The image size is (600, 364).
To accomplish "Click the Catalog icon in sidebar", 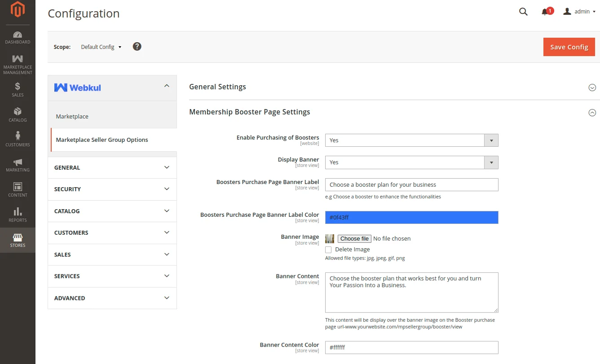I will click(x=18, y=114).
